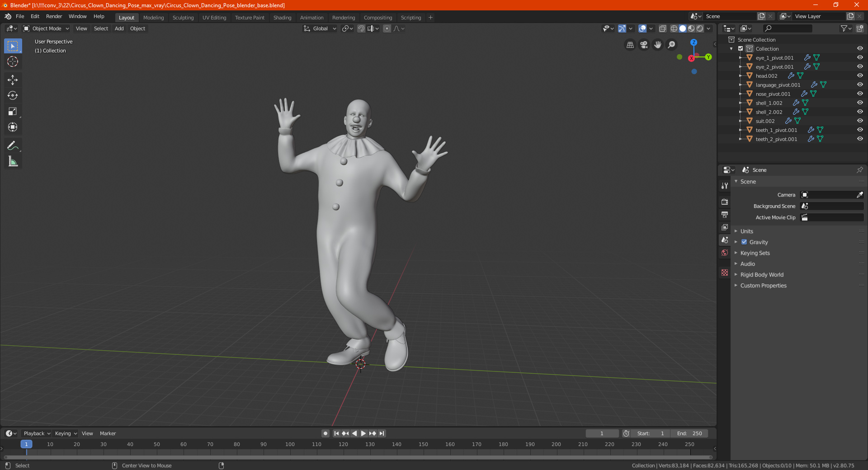Open the Active Tool properties tab icon
Image resolution: width=868 pixels, height=470 pixels.
[x=725, y=185]
